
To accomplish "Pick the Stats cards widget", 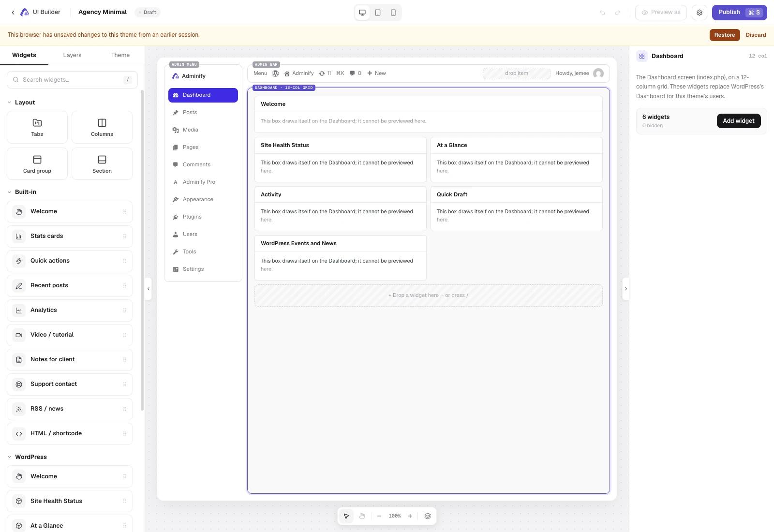I will coord(70,236).
